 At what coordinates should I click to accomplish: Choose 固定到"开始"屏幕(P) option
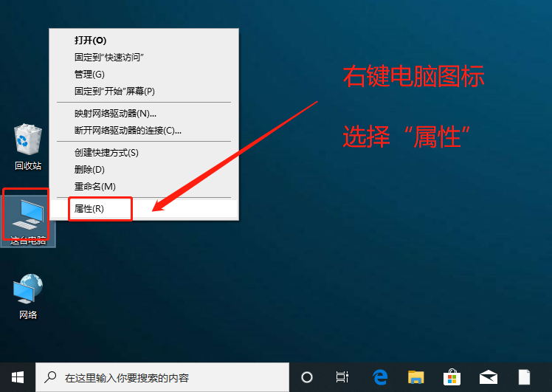click(114, 91)
